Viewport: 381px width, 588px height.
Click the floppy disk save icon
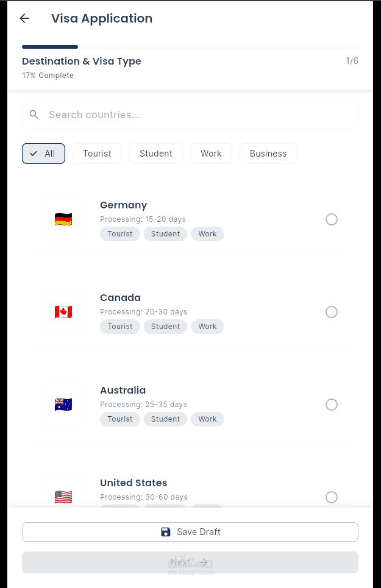pyautogui.click(x=166, y=532)
